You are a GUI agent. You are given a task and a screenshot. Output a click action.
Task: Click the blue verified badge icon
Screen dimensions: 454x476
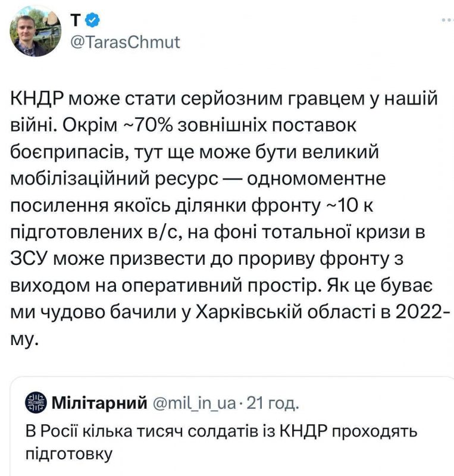click(x=92, y=21)
